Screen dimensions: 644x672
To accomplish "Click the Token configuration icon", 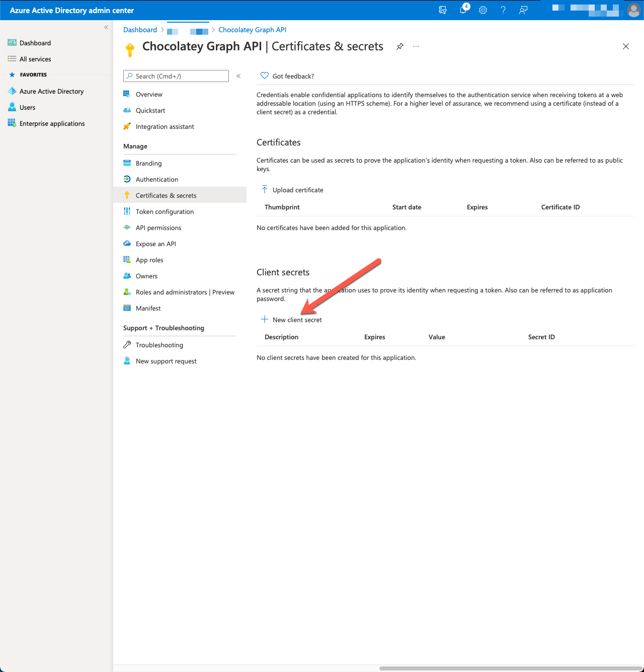I will tap(127, 211).
